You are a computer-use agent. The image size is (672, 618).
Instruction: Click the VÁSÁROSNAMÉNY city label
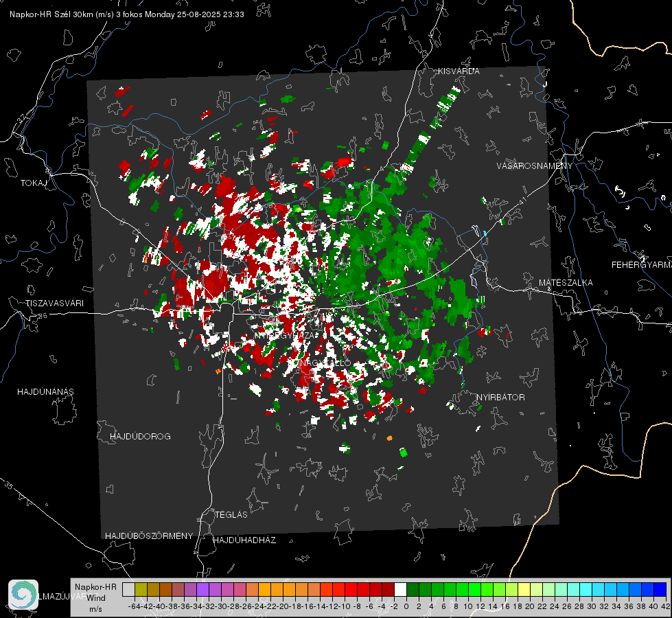click(535, 166)
